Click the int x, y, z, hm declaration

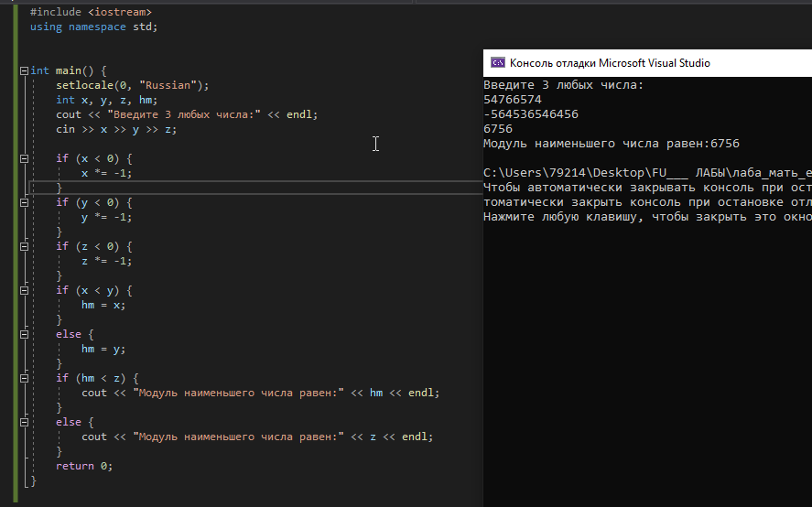pyautogui.click(x=107, y=100)
